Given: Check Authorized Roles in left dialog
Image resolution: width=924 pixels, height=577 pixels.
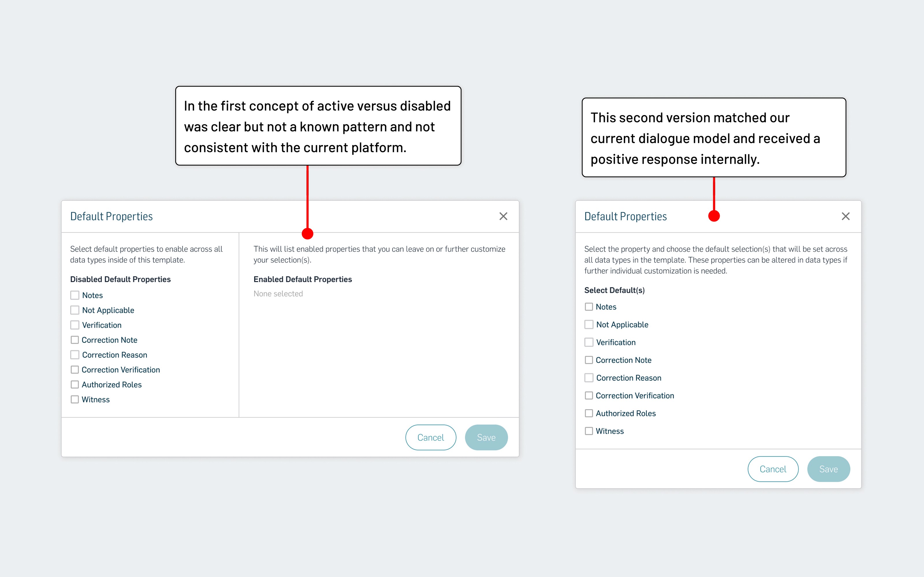Looking at the screenshot, I should (75, 385).
